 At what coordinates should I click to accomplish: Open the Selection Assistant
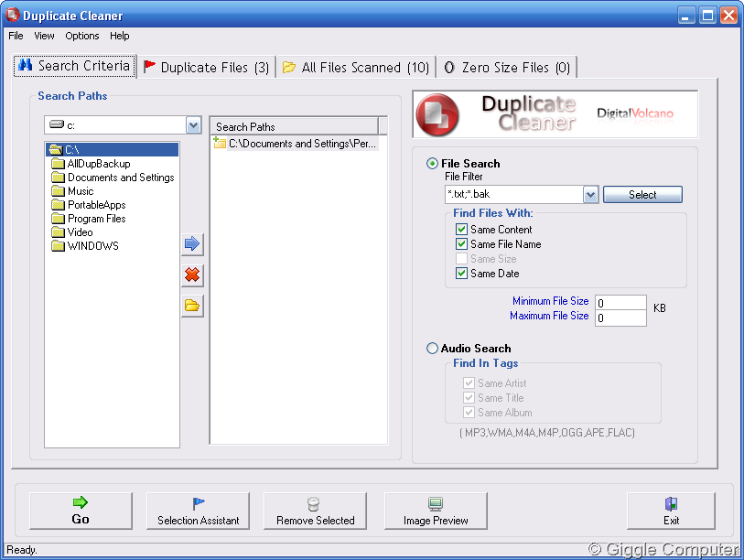coord(199,511)
